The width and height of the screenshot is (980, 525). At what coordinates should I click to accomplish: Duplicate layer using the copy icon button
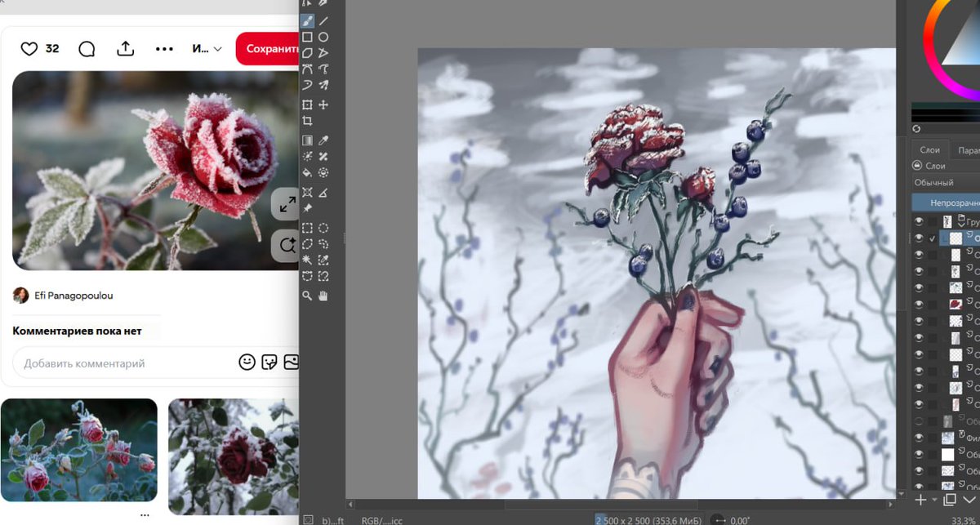(950, 499)
